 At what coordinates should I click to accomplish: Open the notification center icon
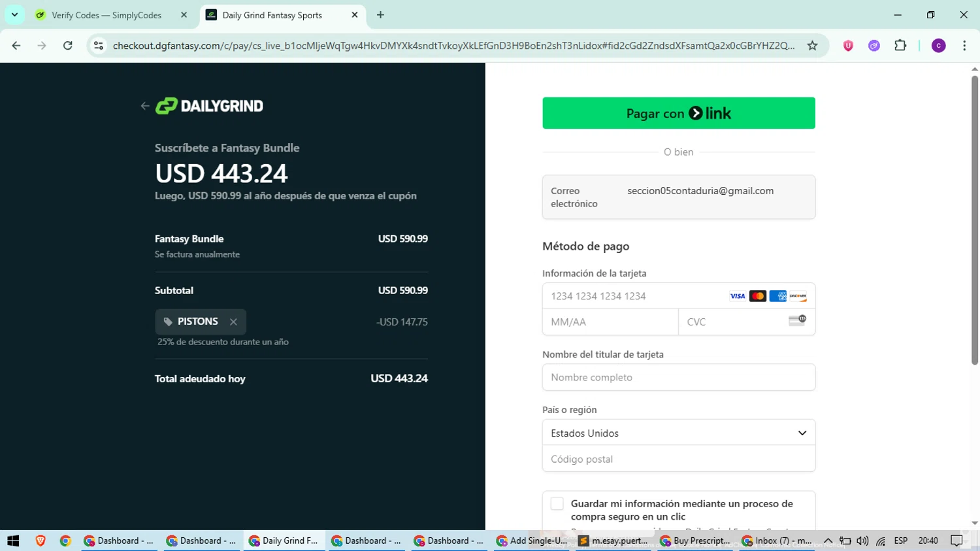coord(957,541)
